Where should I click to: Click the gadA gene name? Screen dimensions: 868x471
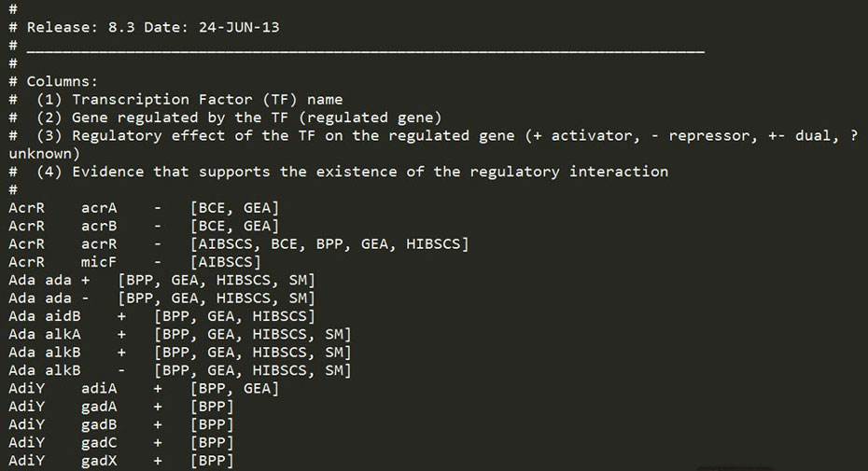pos(99,407)
